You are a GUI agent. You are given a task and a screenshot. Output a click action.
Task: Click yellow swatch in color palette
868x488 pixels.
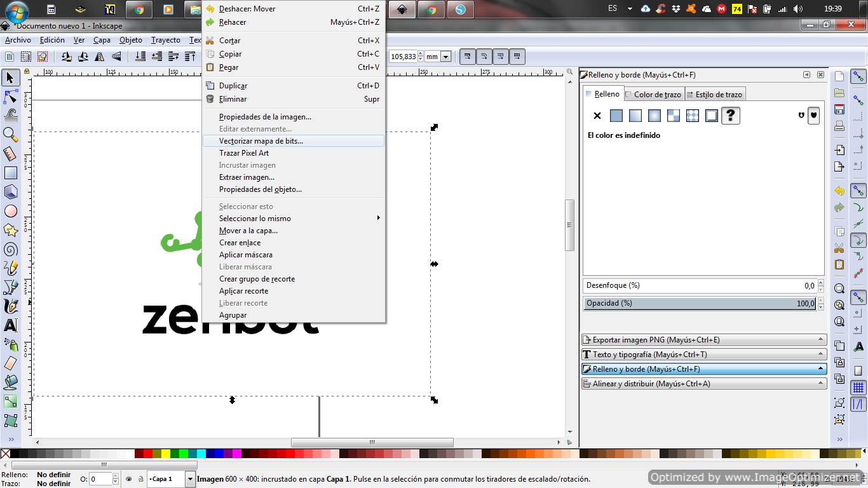[165, 454]
